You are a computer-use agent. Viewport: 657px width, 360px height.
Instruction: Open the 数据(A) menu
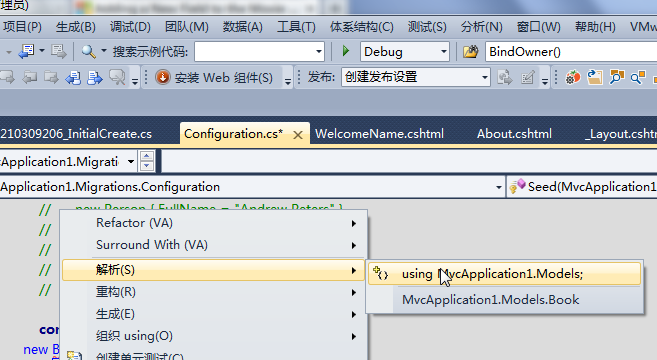[243, 27]
